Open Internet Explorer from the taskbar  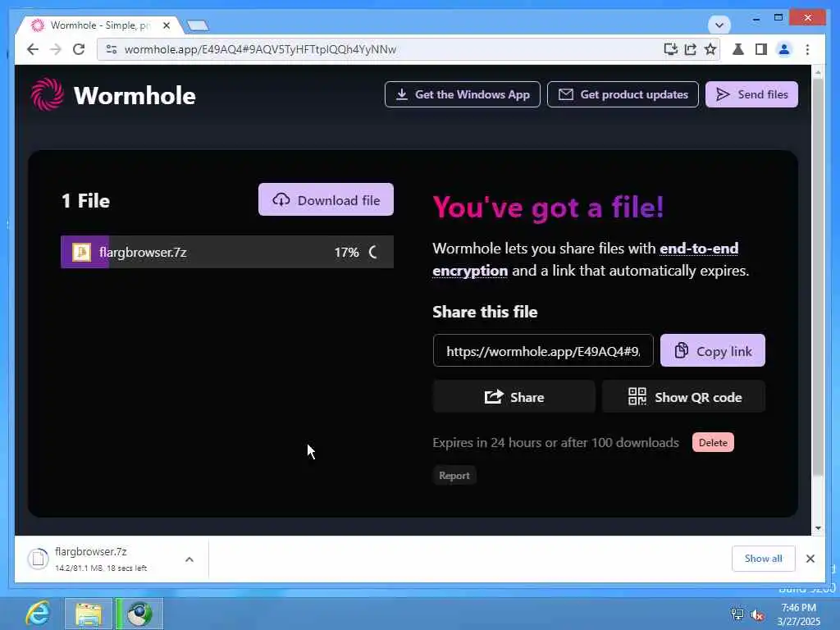38,614
